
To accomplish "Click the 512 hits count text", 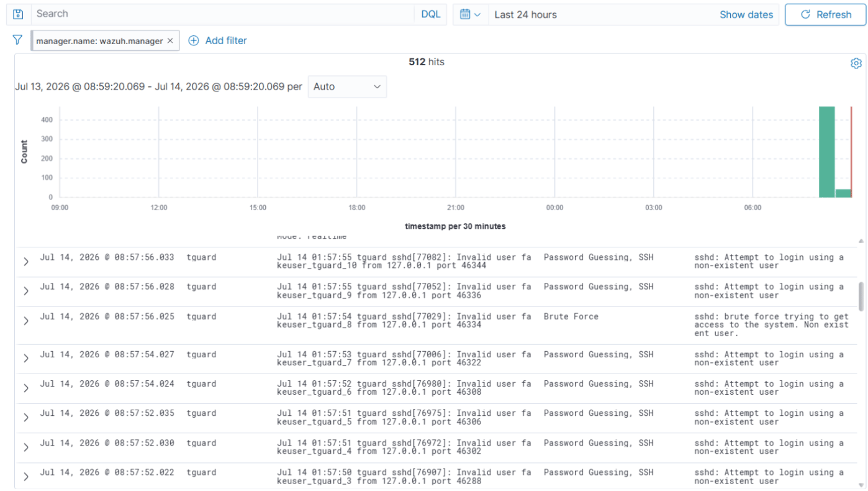I will point(427,62).
